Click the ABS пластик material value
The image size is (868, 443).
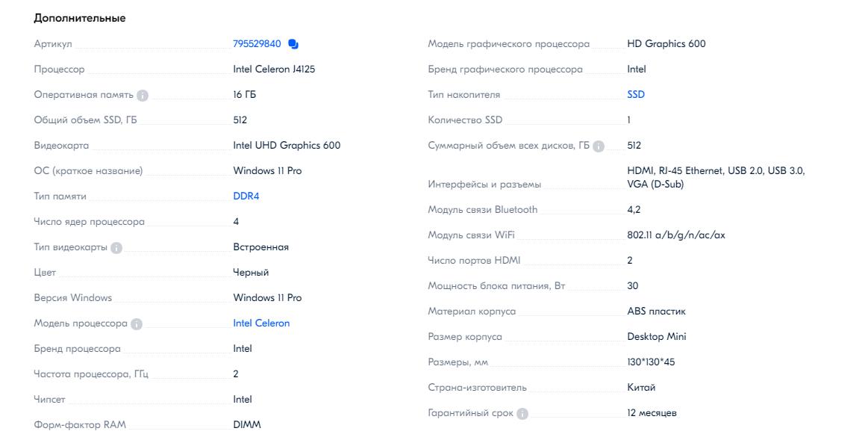656,312
